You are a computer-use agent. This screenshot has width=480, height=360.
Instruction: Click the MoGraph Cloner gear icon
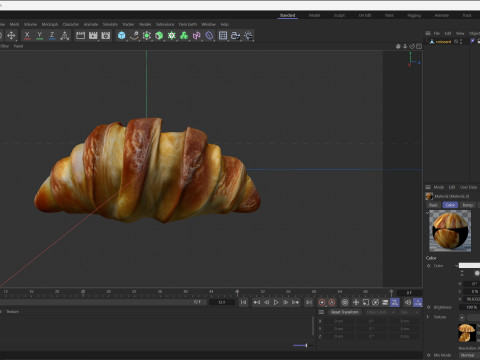tap(172, 35)
